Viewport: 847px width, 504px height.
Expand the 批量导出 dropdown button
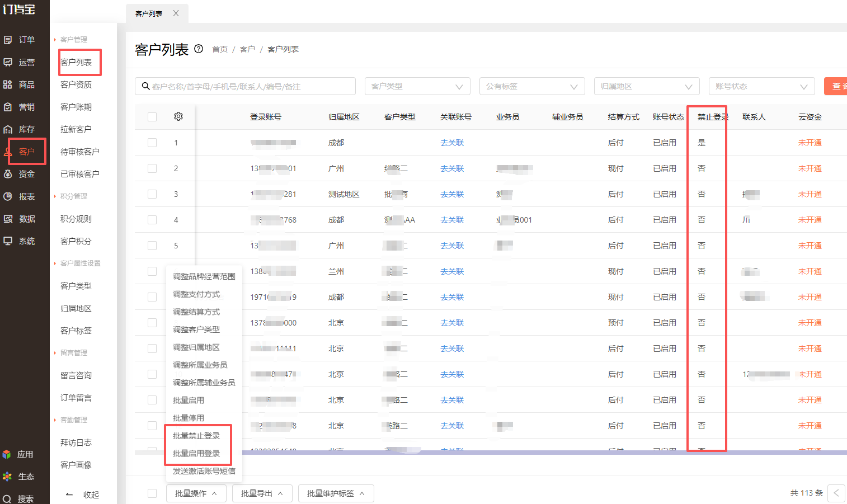(262, 493)
